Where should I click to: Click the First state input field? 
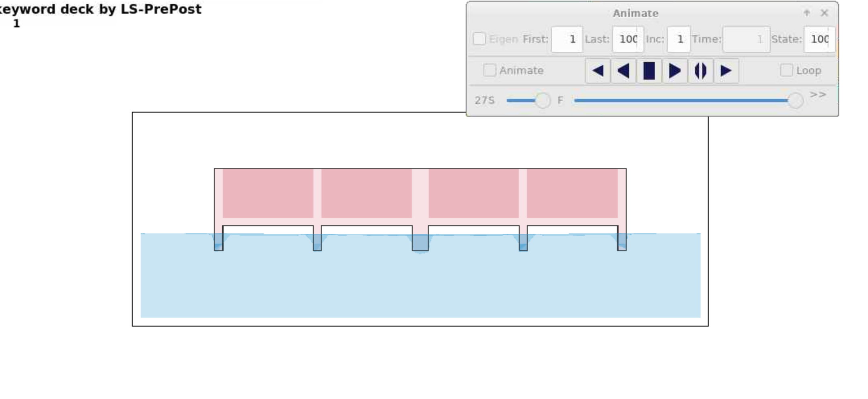pyautogui.click(x=567, y=39)
